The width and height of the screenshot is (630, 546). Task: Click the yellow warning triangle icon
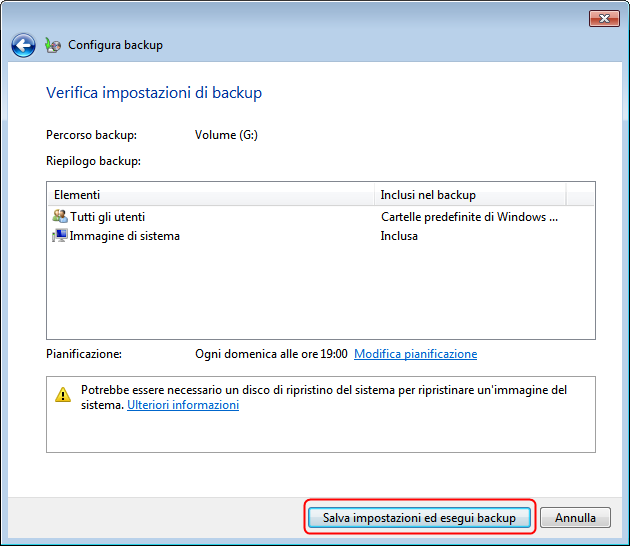pyautogui.click(x=63, y=394)
